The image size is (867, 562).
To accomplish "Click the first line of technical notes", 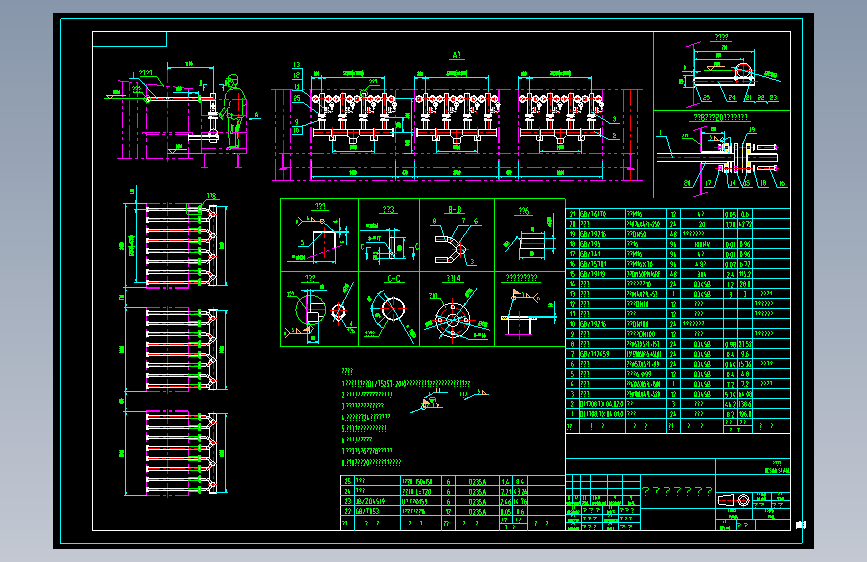I will coord(406,383).
